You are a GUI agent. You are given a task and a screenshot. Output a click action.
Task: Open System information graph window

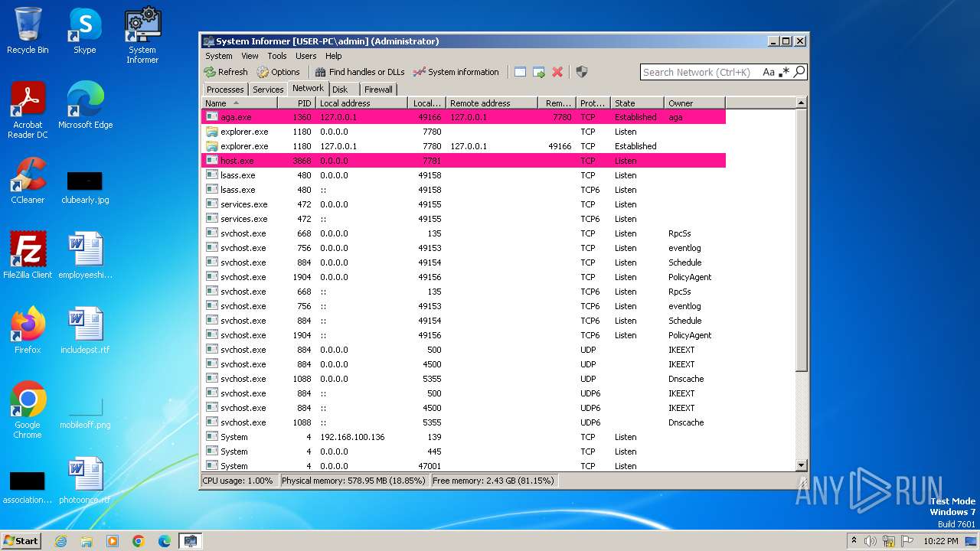click(x=456, y=72)
